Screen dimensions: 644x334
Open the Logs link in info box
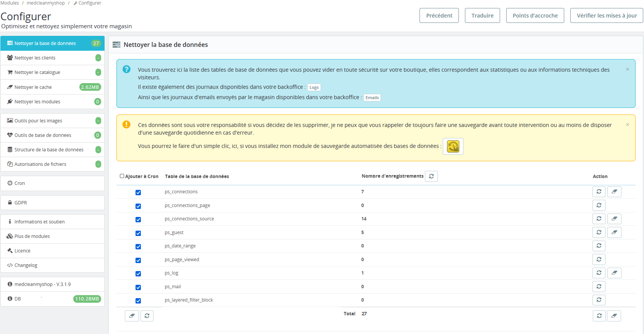point(314,87)
